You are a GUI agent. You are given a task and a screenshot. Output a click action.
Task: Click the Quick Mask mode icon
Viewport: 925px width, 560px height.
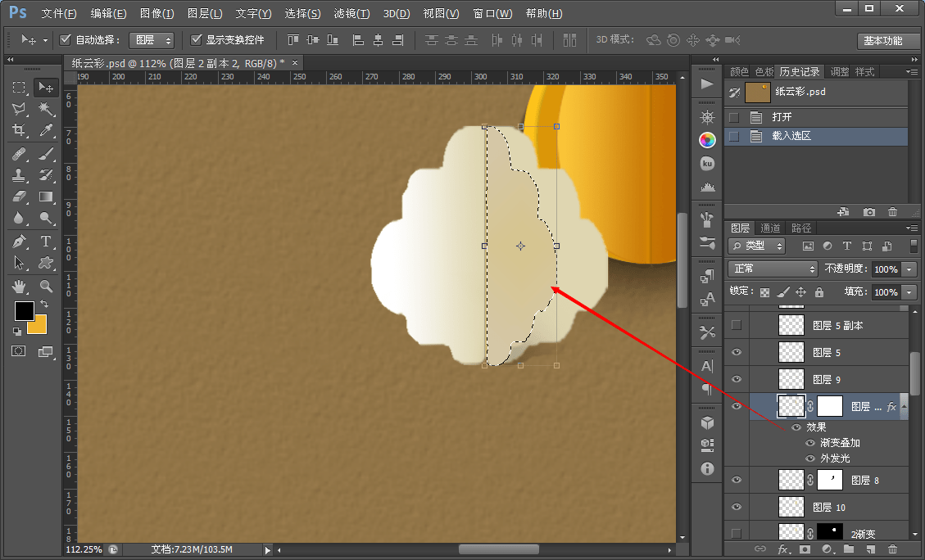(x=19, y=351)
